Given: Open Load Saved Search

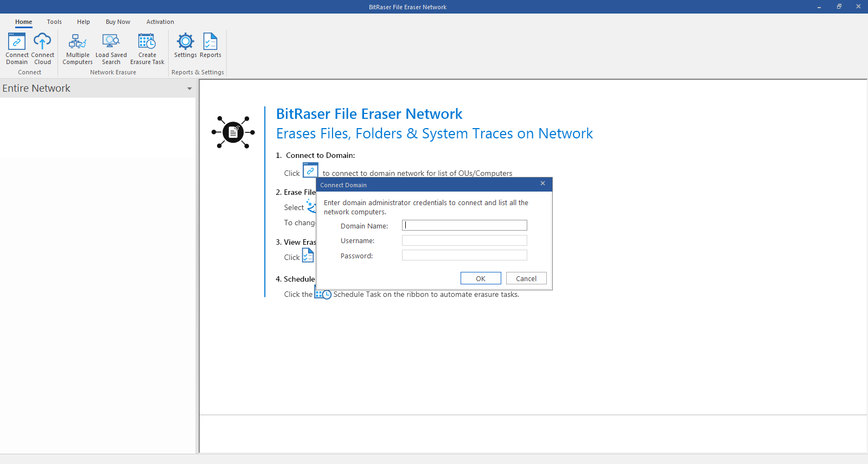Looking at the screenshot, I should point(111,48).
